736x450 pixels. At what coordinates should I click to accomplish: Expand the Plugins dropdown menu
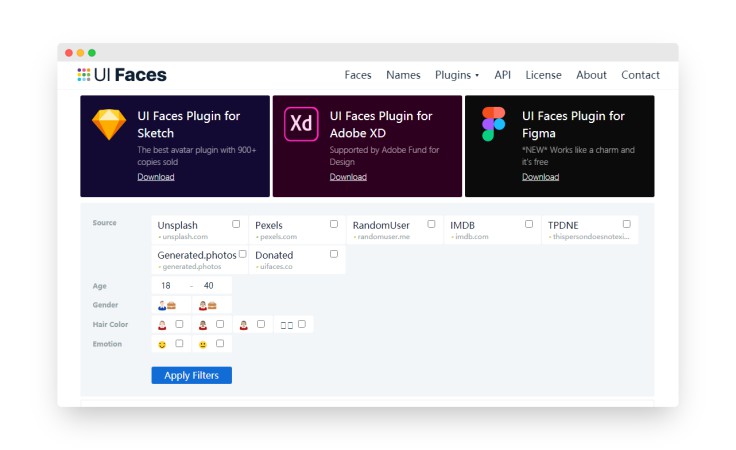[457, 75]
